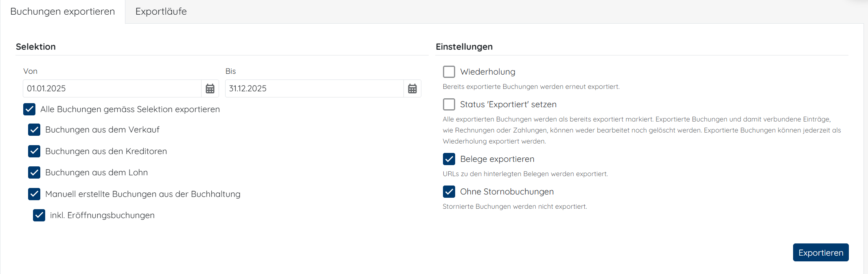This screenshot has height=274, width=868.
Task: Click the 'Bis' field label
Action: 230,71
